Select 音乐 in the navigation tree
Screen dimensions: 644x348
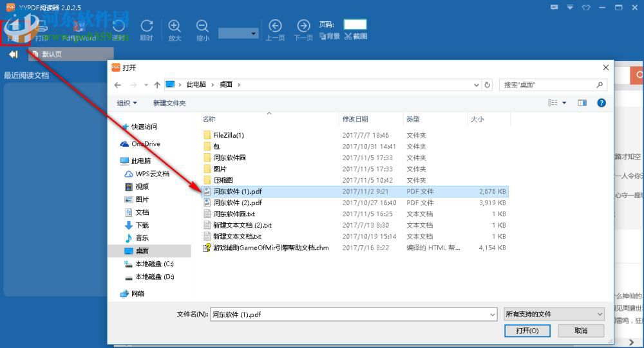pos(142,238)
